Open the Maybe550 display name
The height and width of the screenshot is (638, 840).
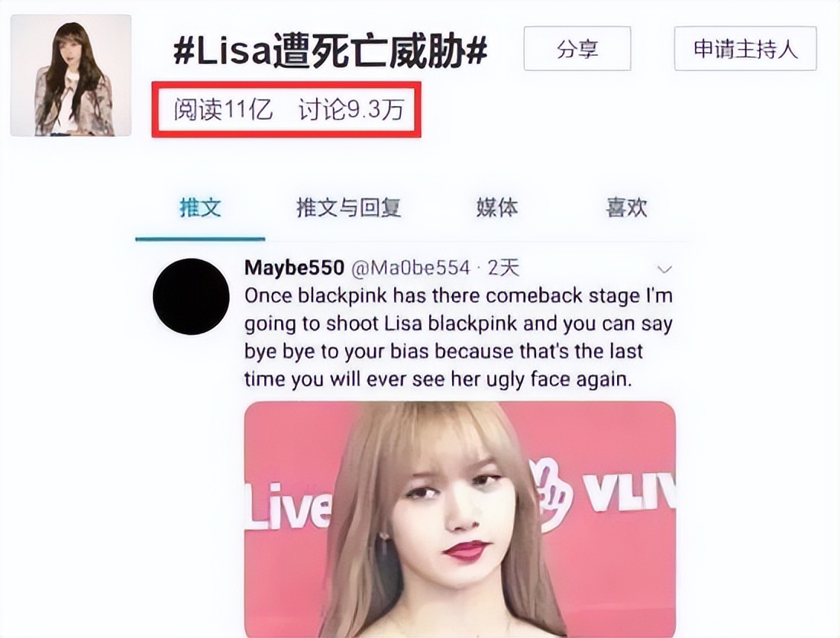(x=294, y=268)
